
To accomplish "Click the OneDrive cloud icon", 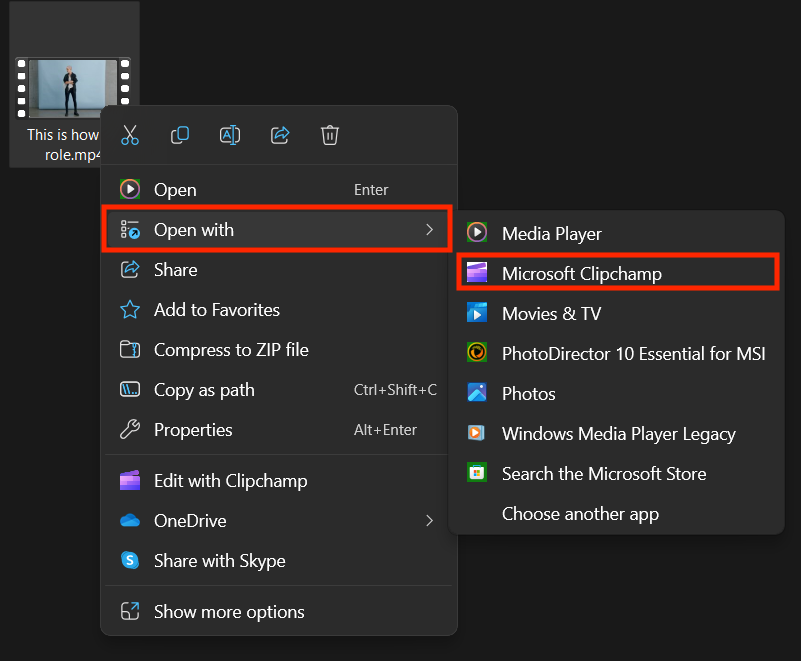I will (130, 520).
